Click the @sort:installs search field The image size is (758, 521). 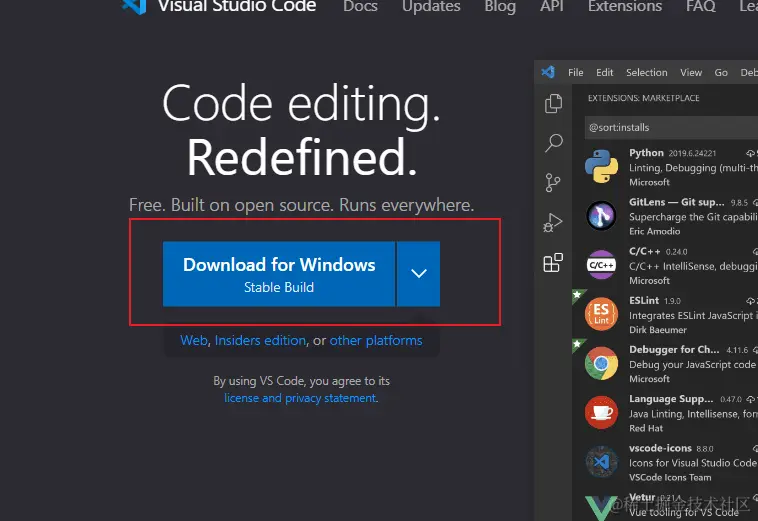point(671,128)
